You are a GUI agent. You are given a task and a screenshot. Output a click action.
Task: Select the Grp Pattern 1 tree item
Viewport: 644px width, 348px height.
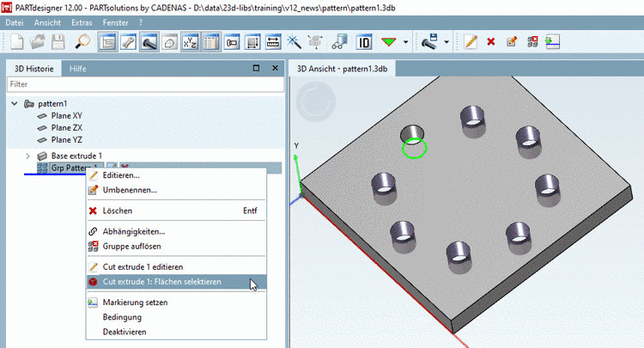(x=70, y=168)
